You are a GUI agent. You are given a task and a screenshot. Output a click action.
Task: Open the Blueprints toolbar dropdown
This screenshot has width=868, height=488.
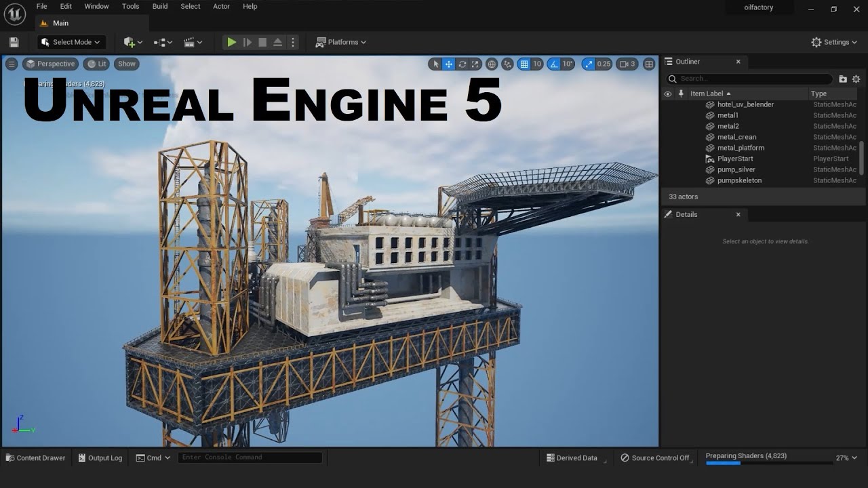pos(163,42)
